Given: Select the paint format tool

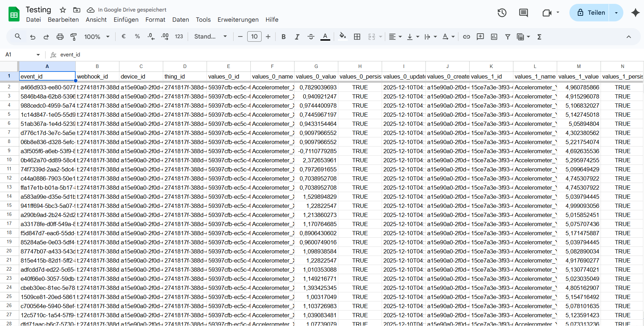Looking at the screenshot, I should pyautogui.click(x=74, y=36).
